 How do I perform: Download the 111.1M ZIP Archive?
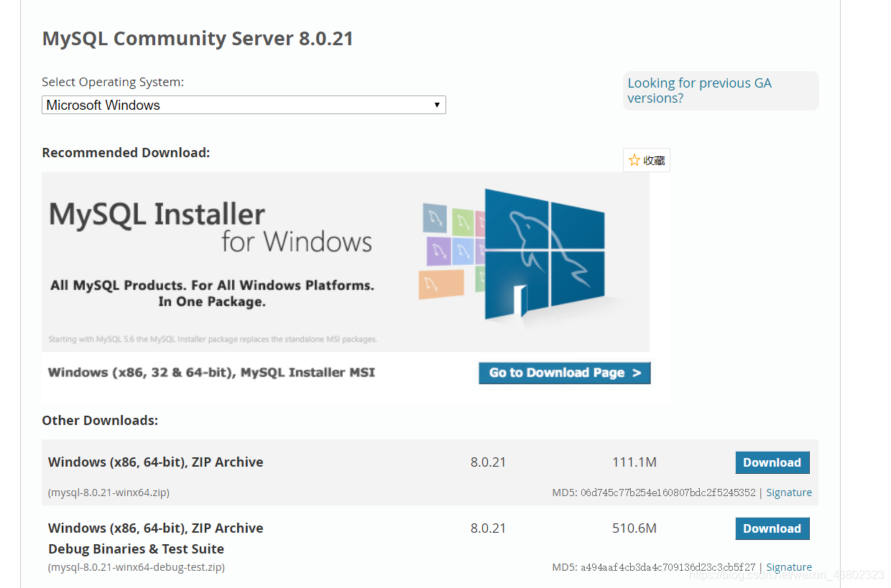[x=772, y=462]
